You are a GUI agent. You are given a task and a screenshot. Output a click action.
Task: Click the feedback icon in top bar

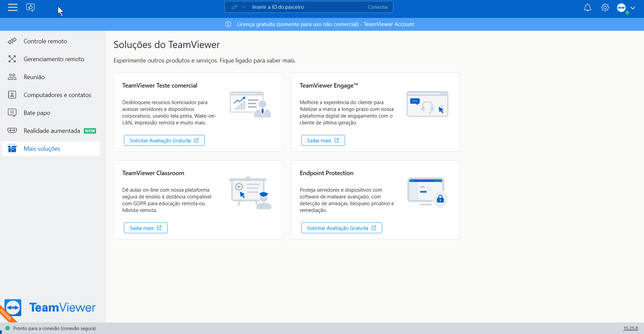point(30,7)
